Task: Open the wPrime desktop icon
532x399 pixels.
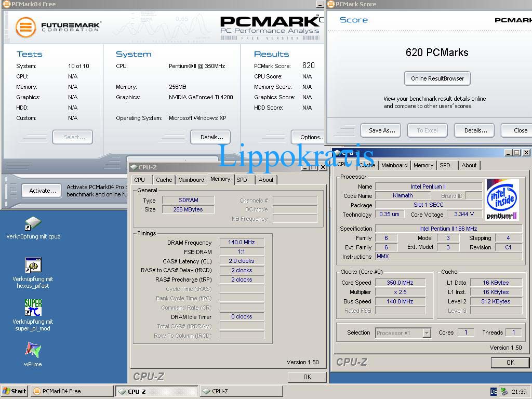Action: pos(33,350)
